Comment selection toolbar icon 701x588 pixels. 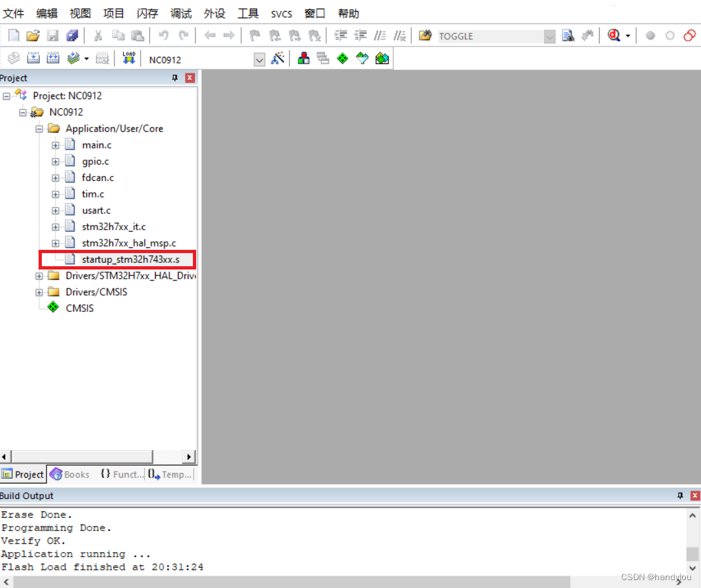[x=380, y=36]
